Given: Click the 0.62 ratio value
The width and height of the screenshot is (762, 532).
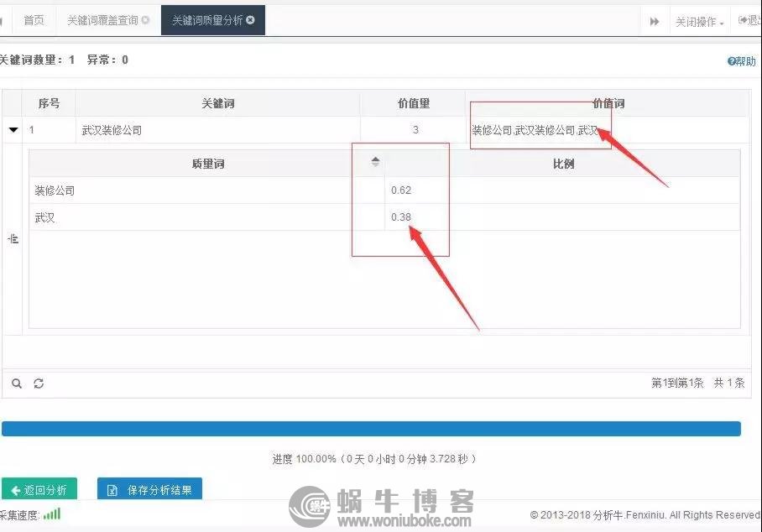Looking at the screenshot, I should click(x=401, y=190).
